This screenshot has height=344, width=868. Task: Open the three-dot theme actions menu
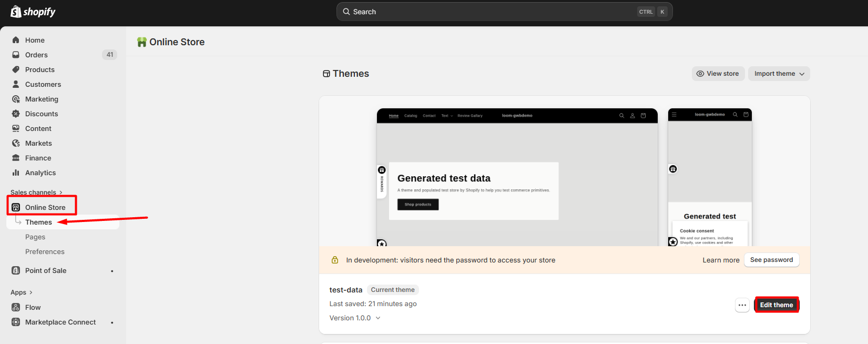click(x=742, y=305)
